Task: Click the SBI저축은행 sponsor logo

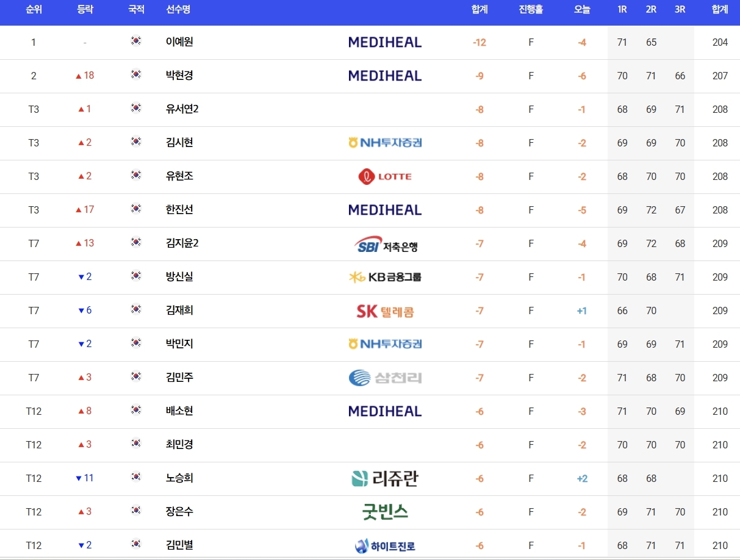Action: [x=386, y=245]
